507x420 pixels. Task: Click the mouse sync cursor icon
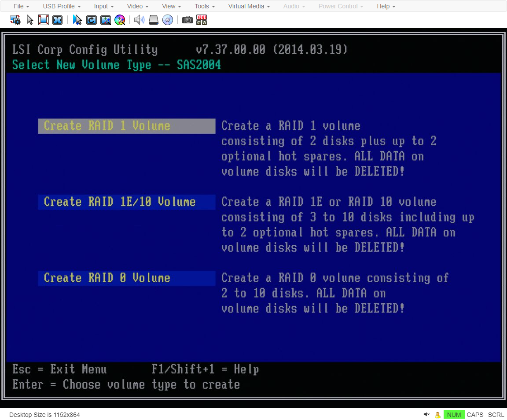(77, 20)
